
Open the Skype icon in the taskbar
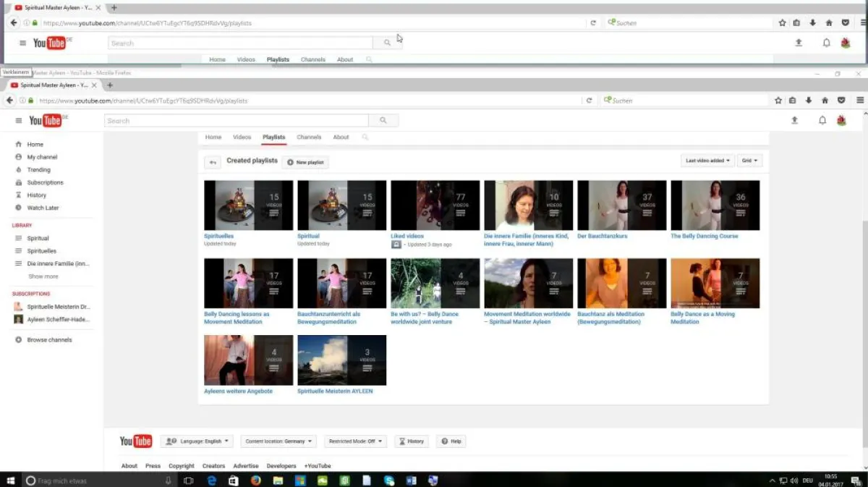point(389,480)
